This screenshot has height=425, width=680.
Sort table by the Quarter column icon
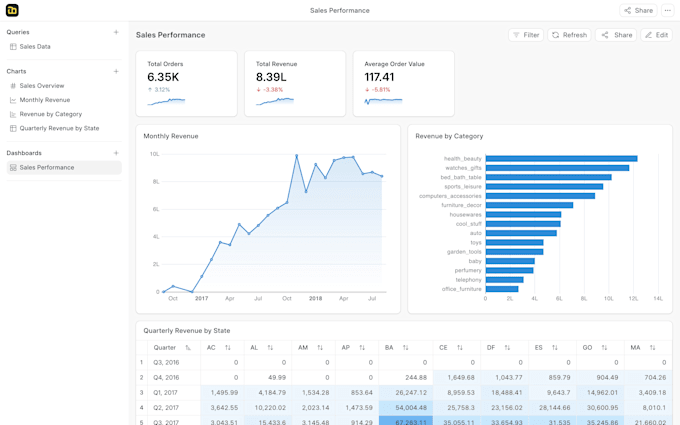click(188, 348)
